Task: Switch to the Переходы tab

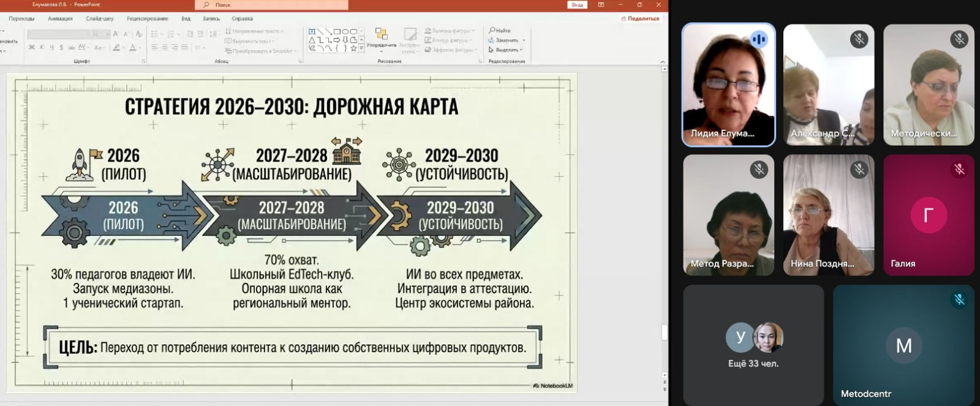Action: (x=21, y=18)
